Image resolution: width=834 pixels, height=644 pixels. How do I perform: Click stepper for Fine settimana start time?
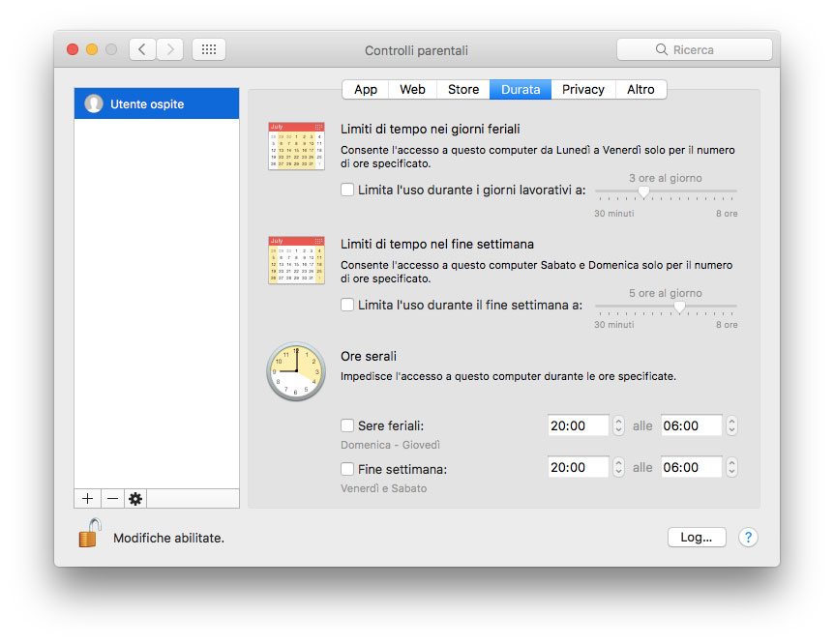point(618,467)
